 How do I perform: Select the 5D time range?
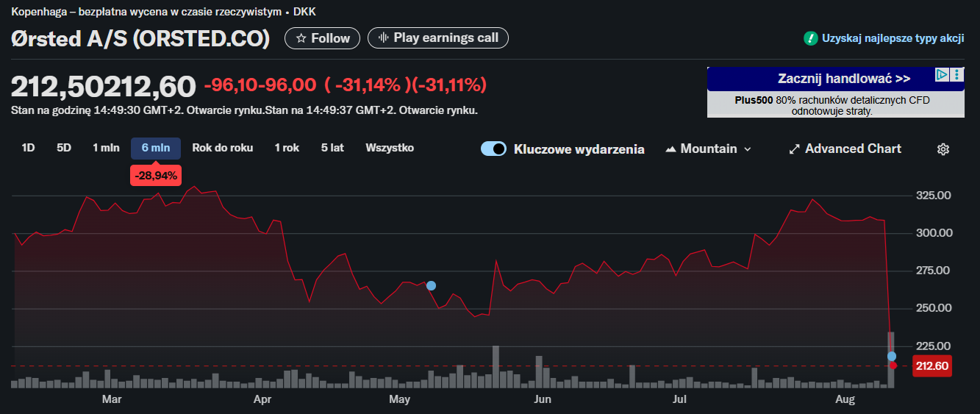coord(64,148)
